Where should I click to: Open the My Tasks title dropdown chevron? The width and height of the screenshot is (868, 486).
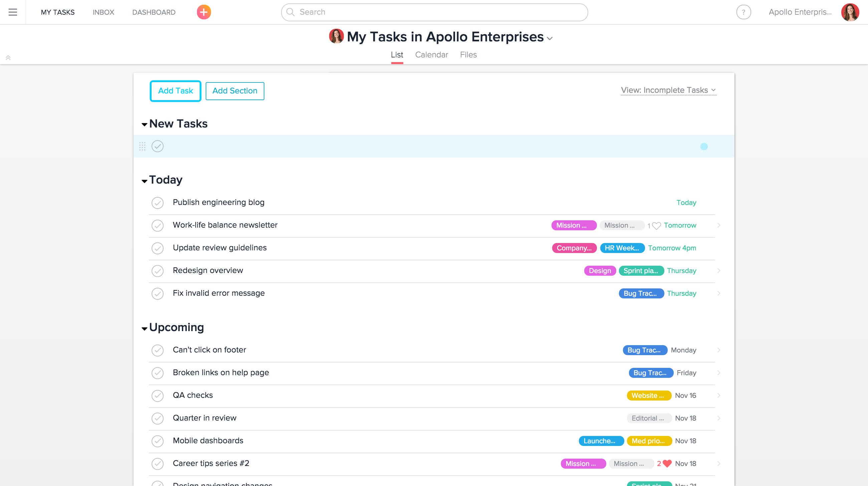(550, 38)
